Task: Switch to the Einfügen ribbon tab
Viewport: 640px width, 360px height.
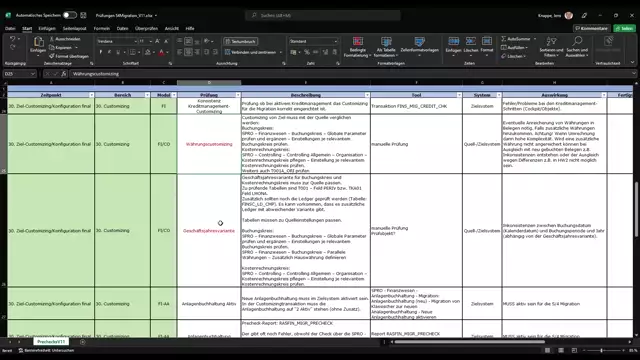Action: 47,29
